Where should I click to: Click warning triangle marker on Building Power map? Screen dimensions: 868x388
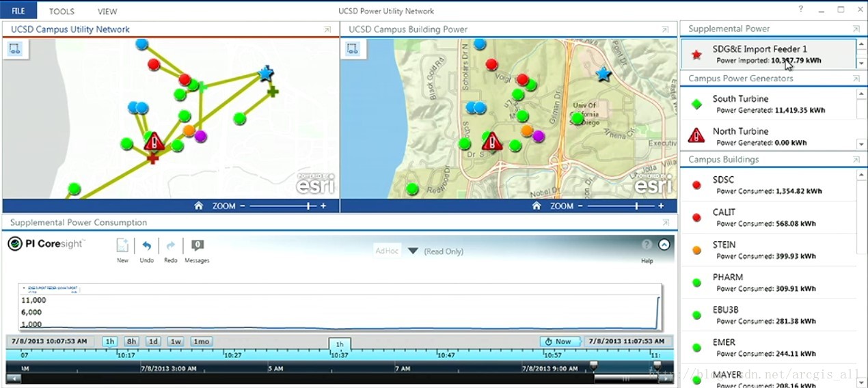pos(491,141)
